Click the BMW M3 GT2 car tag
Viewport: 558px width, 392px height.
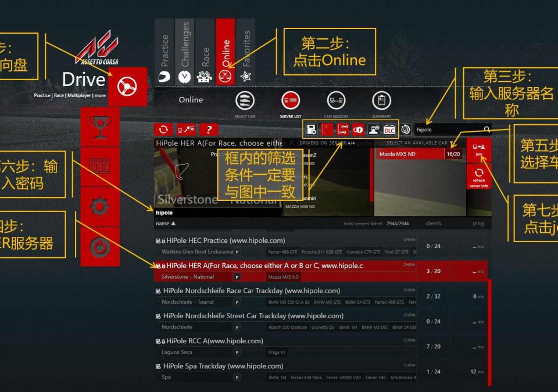coord(327,302)
